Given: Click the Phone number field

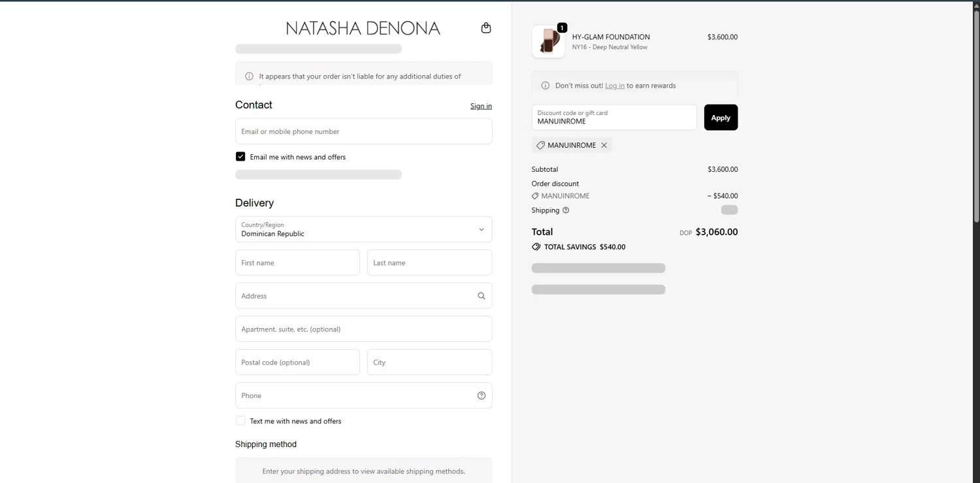Looking at the screenshot, I should (x=363, y=395).
